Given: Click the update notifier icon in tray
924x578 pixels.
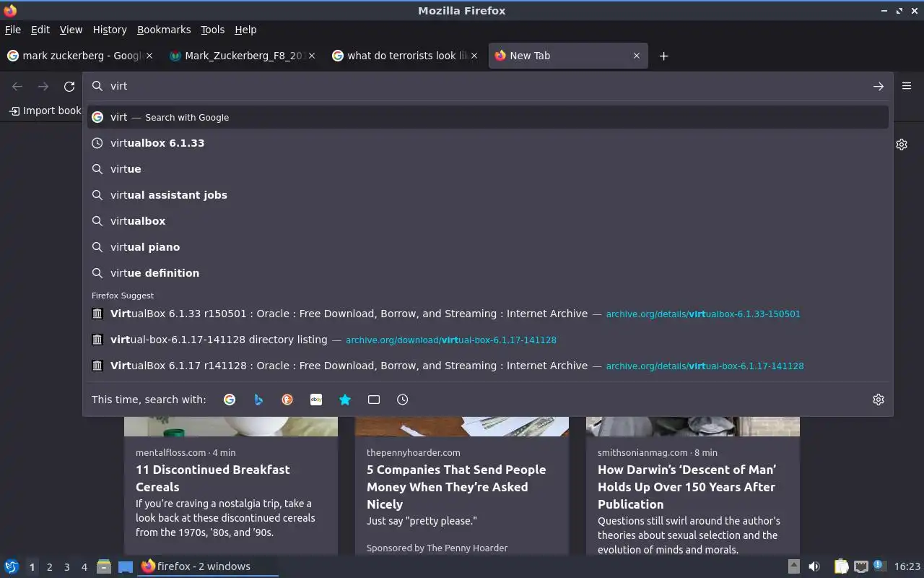Looking at the screenshot, I should tap(879, 566).
